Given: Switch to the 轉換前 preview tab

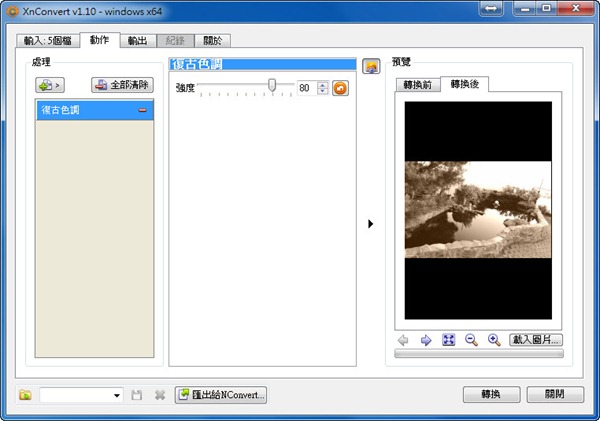Looking at the screenshot, I should click(x=418, y=85).
